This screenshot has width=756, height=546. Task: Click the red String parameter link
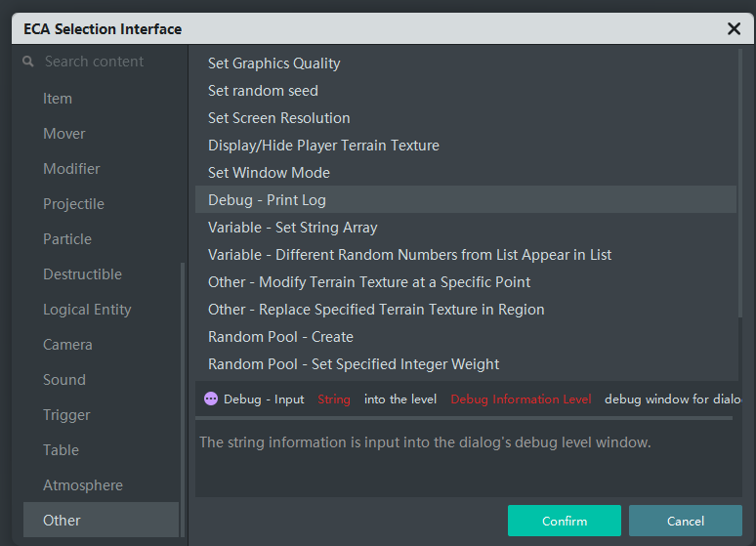334,399
